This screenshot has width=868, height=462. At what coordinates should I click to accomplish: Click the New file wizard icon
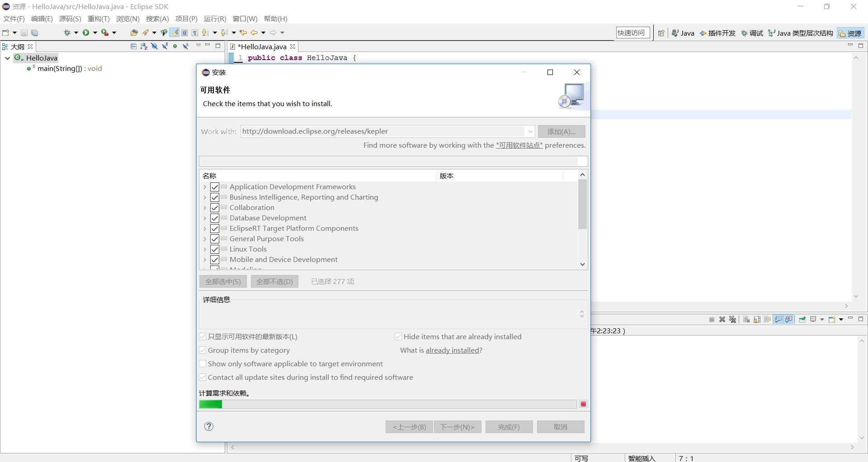tap(6, 33)
